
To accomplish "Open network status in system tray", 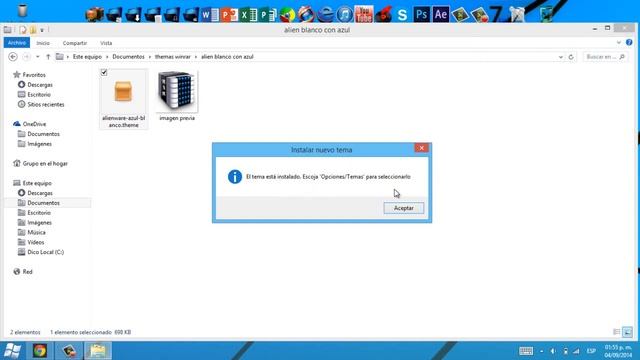I will 576,351.
